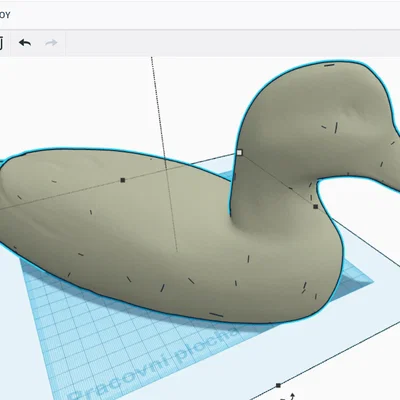400x400 pixels.
Task: Click the black midpoint handle on duck's back
Action: click(123, 180)
